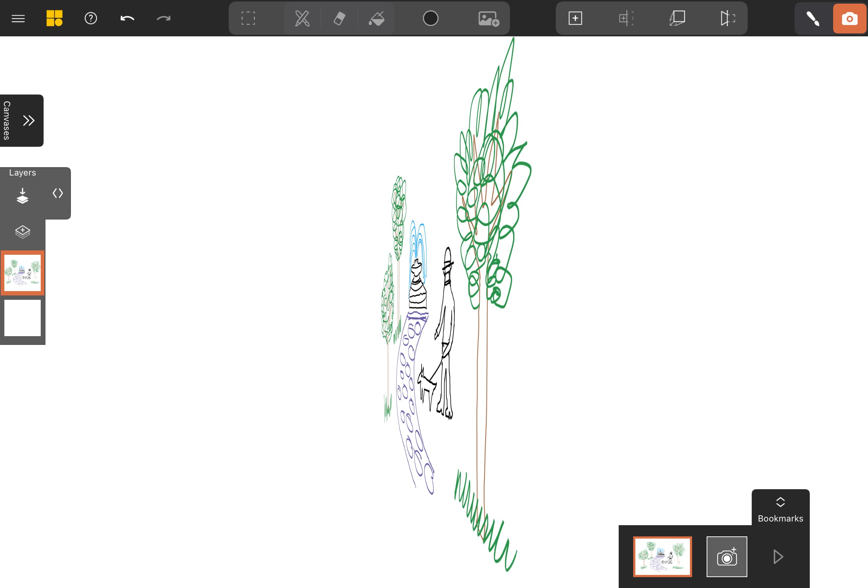The image size is (868, 588).
Task: Click the Mosaic app icon top-left
Action: [x=54, y=18]
